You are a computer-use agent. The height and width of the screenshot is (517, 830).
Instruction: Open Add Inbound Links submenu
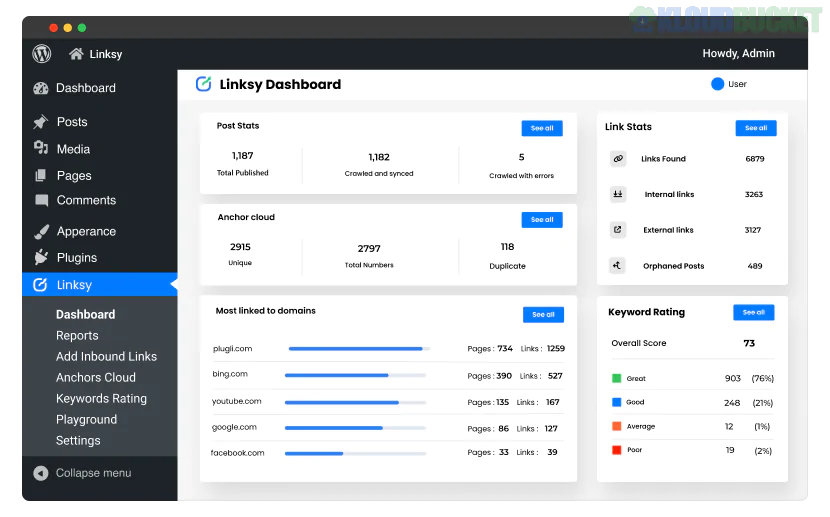(106, 357)
